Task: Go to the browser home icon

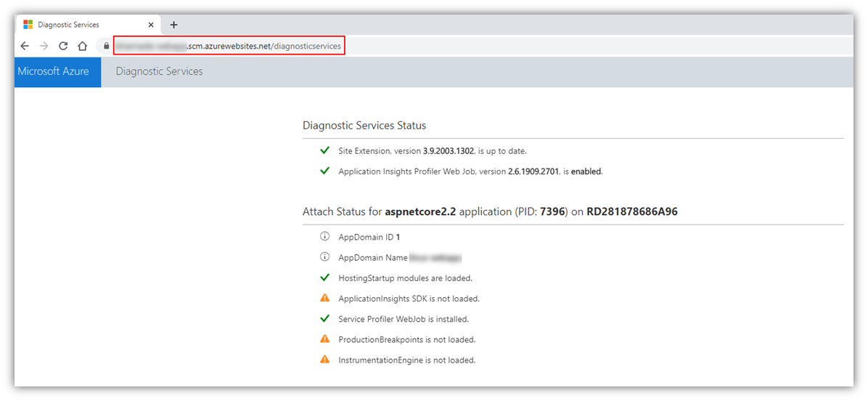Action: pyautogui.click(x=83, y=46)
